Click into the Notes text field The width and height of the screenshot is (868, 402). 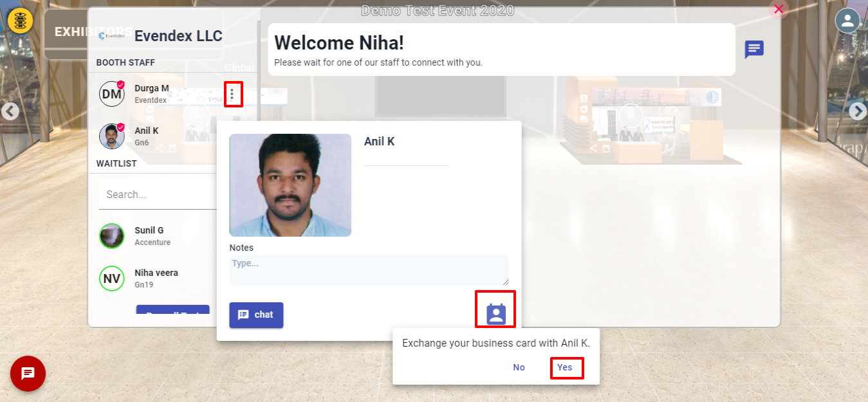tap(369, 270)
